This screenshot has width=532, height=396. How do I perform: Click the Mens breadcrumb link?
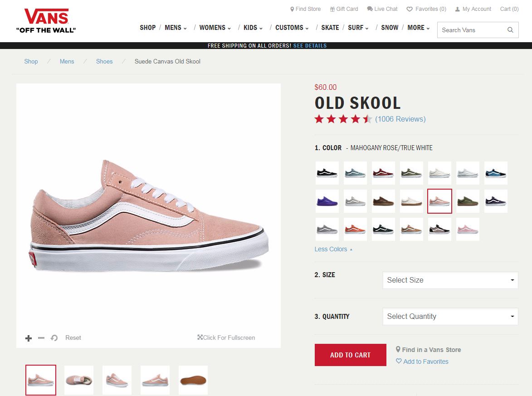coord(67,61)
